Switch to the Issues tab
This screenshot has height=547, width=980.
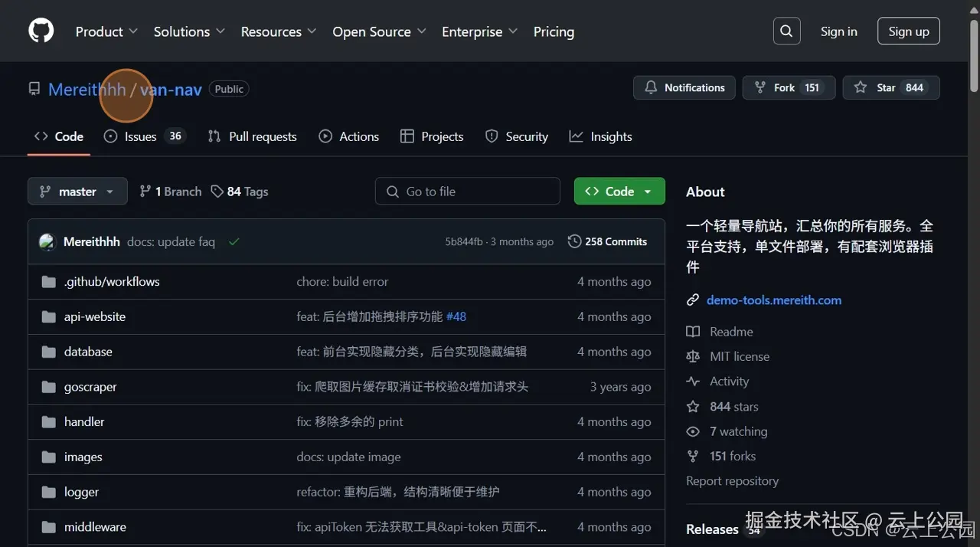point(145,136)
